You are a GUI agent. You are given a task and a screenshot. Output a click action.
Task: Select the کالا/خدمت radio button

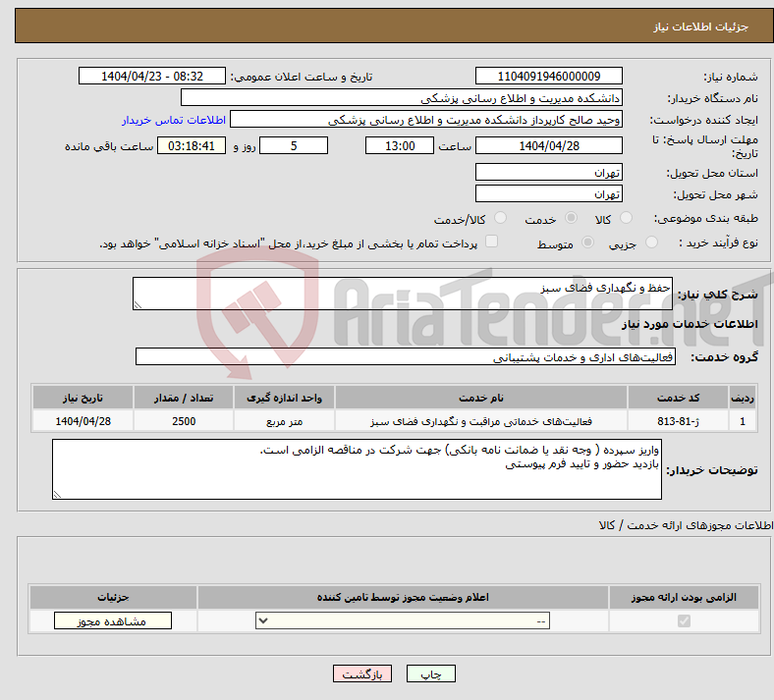click(501, 218)
